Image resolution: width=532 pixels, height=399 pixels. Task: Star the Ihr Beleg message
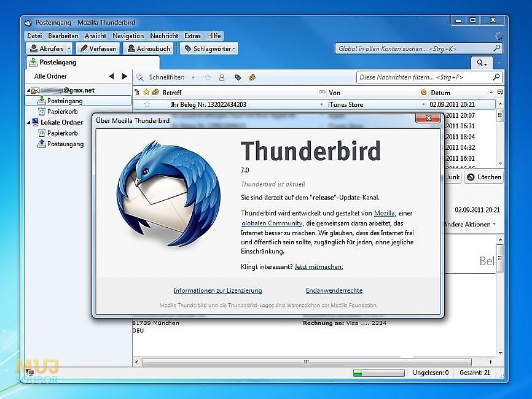click(147, 104)
